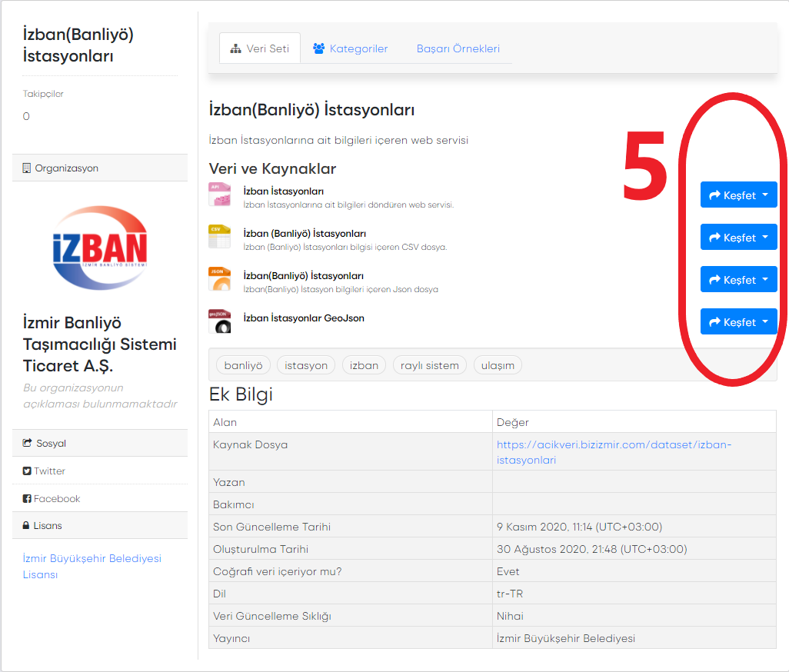Expand the Keşfet dropdown for the GeoJson resource
The image size is (789, 672).
(738, 322)
